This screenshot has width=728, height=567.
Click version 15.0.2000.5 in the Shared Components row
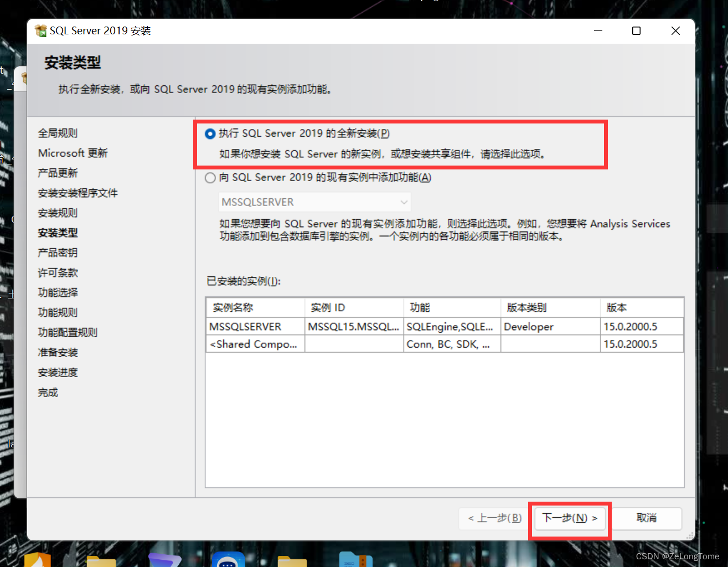[x=642, y=344]
